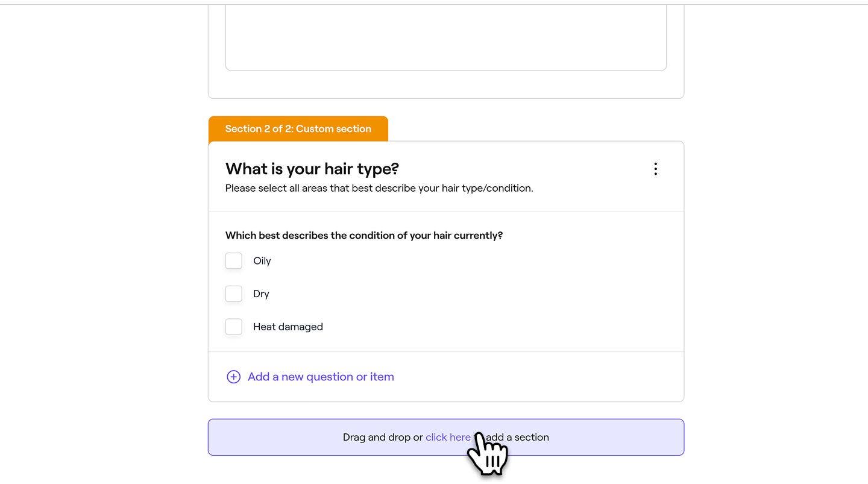This screenshot has height=484, width=868.
Task: Click the 'add a section' text in drop zone
Action: coord(517,437)
